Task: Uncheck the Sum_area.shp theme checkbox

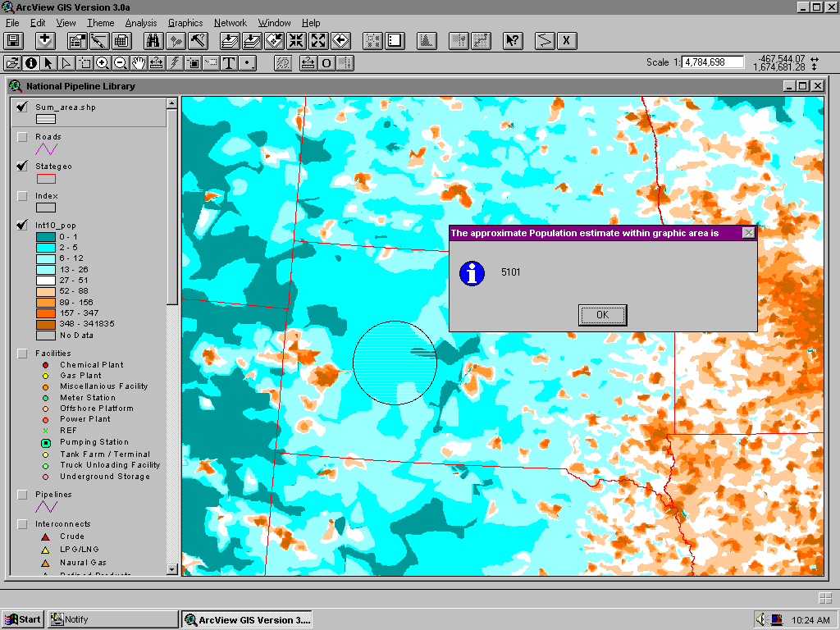Action: pos(22,107)
